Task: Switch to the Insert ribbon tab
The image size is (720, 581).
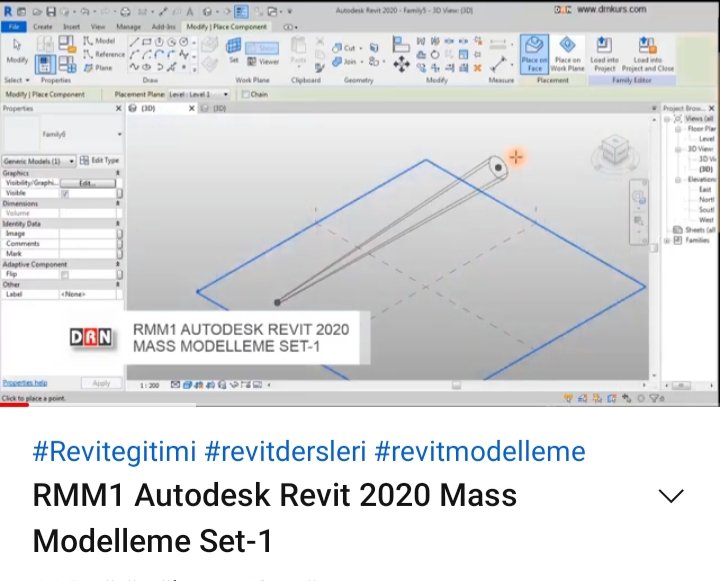Action: pyautogui.click(x=71, y=27)
